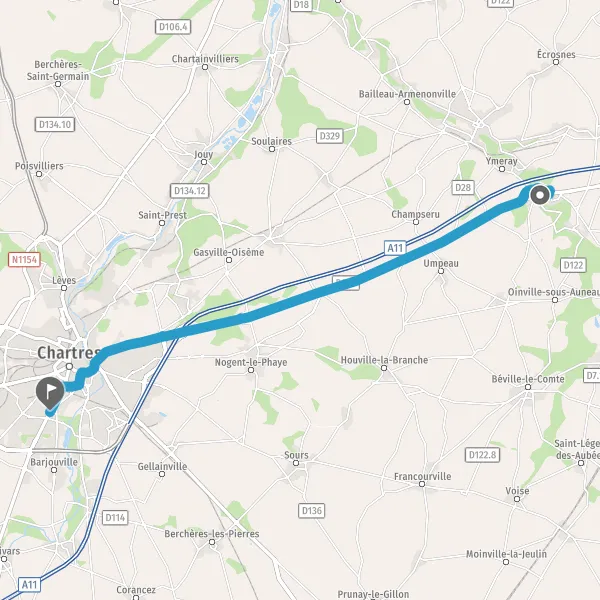Click the A11 shield at the map's bottom-left
Image resolution: width=600 pixels, height=600 pixels.
point(29,585)
